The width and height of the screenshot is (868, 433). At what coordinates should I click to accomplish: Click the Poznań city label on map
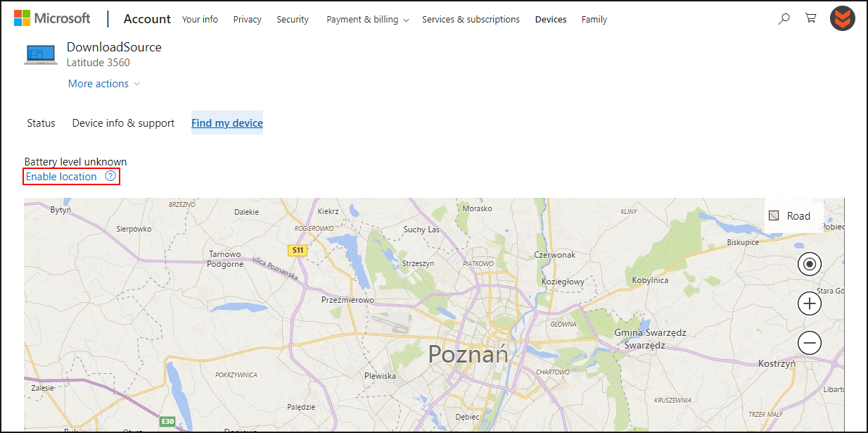(x=468, y=353)
